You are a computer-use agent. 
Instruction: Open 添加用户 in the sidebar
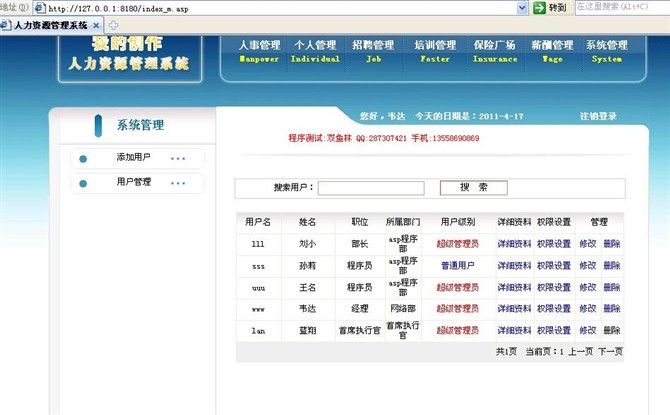[x=133, y=158]
